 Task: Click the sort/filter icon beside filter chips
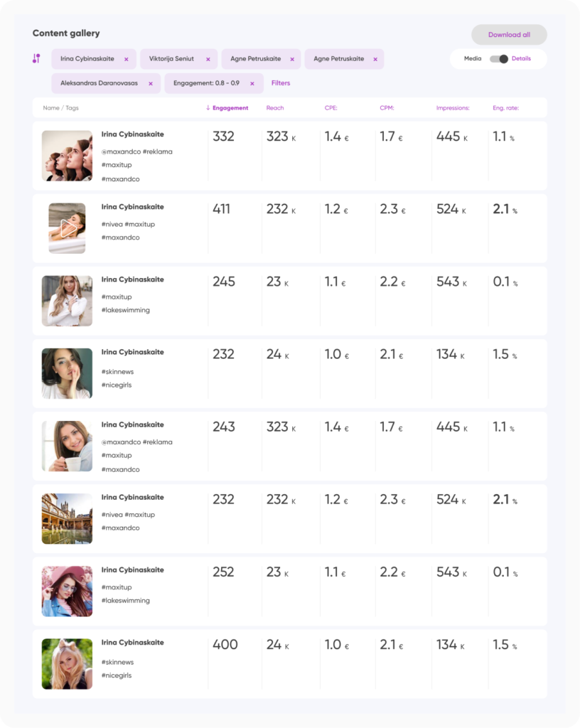point(36,58)
